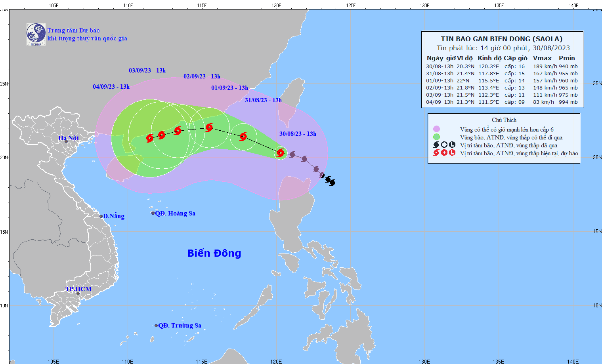Click the red storm symbol in the legend
This screenshot has width=602, height=364.
coord(436,153)
